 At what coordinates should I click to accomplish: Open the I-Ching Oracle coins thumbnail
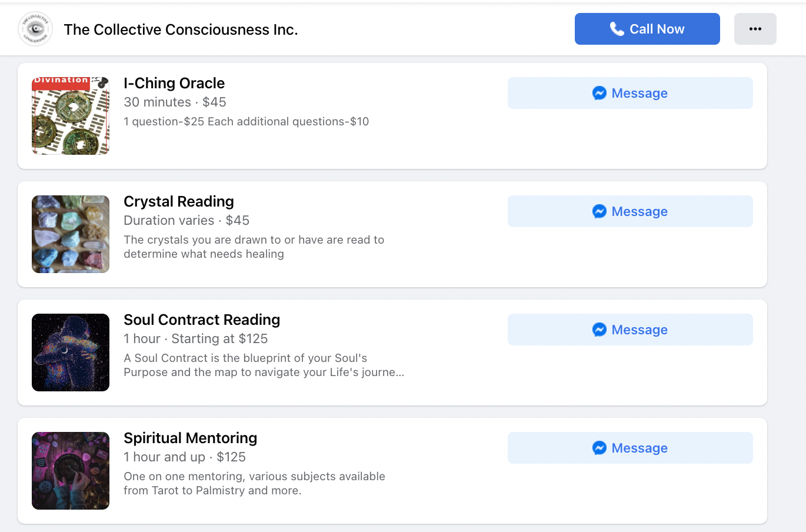tap(71, 116)
